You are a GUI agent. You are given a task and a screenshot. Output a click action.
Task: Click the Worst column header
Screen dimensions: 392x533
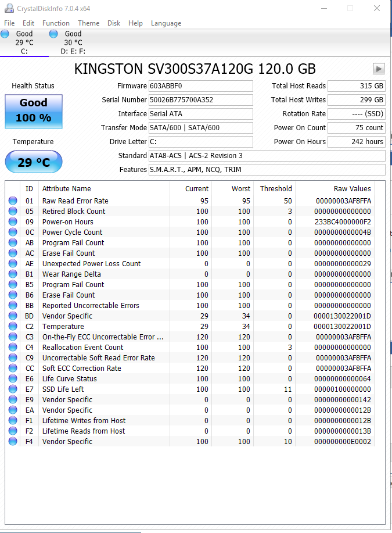click(x=232, y=189)
